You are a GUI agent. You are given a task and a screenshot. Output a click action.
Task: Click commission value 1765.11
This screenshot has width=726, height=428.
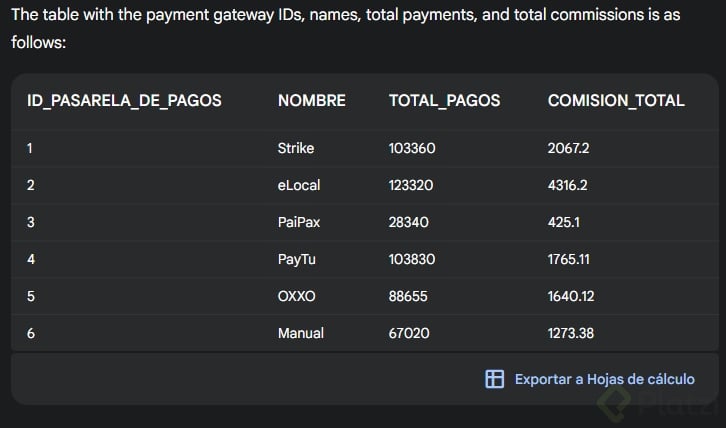[x=569, y=259]
